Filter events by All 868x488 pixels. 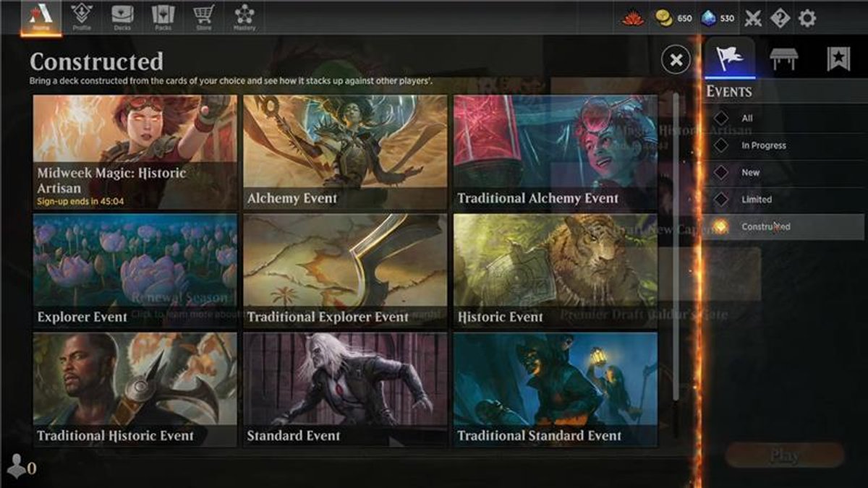pos(785,118)
